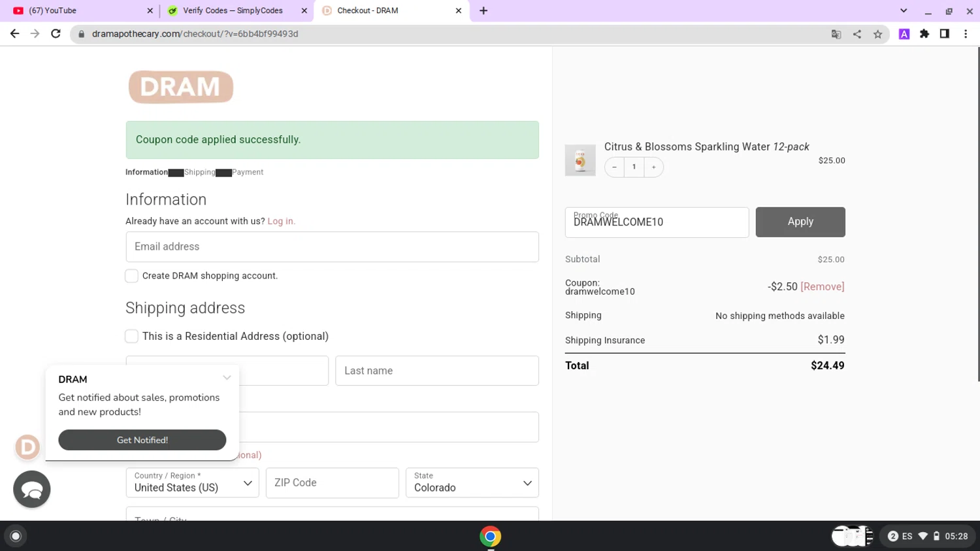Bookmark this page with the star icon
Image resolution: width=980 pixels, height=551 pixels.
pyautogui.click(x=878, y=34)
